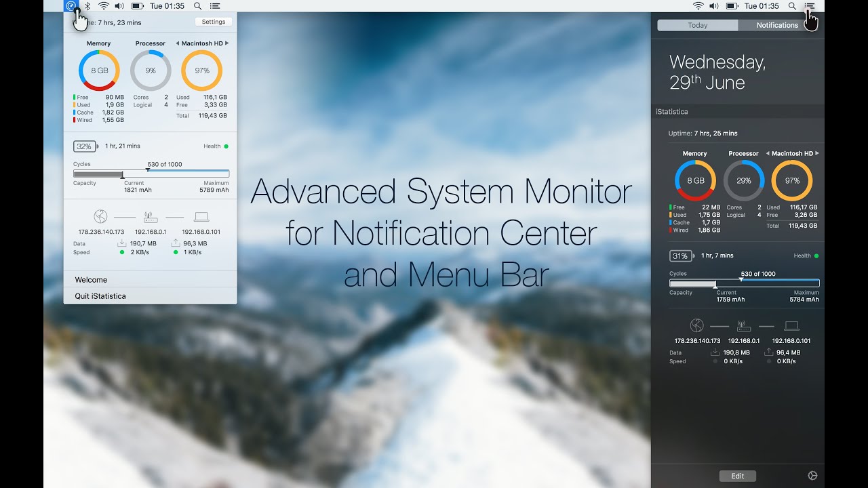This screenshot has width=868, height=488.
Task: Click the download icon beside 190,8 MB
Action: (x=715, y=352)
